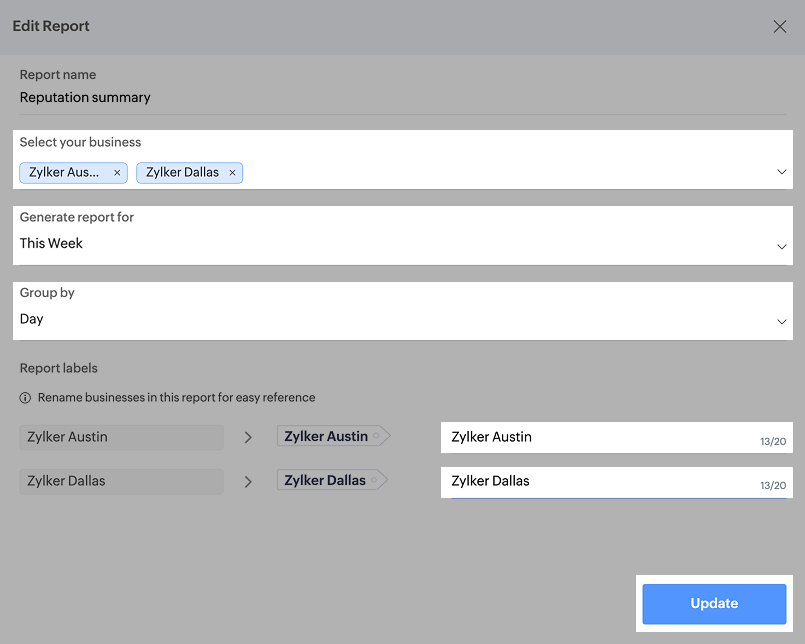Click the bold Zylker Austin tag preview

[327, 436]
